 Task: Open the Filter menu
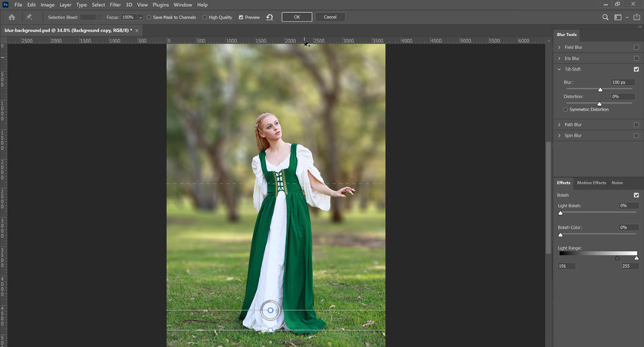point(116,5)
